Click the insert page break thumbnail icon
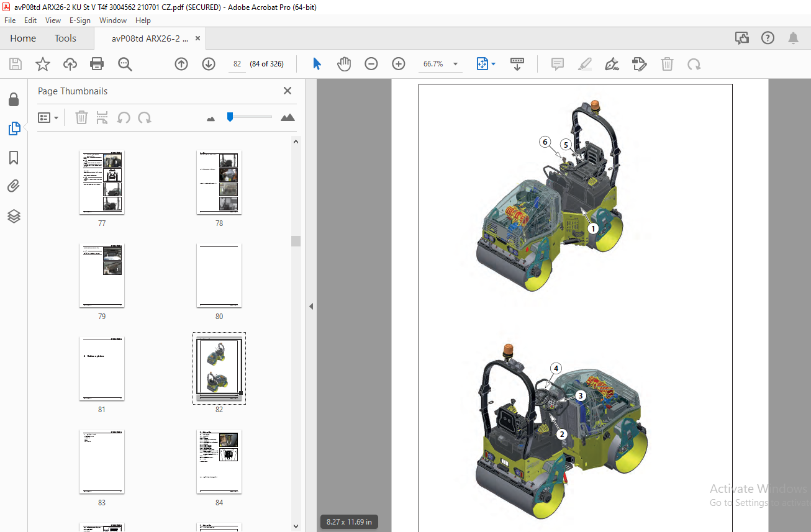Viewport: 811px width, 532px height. click(x=102, y=117)
